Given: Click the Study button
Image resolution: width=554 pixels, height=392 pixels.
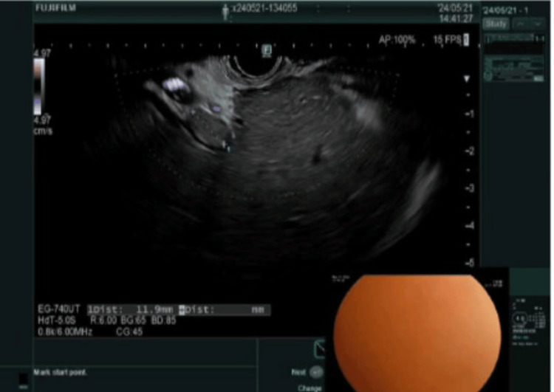Looking at the screenshot, I should pos(496,24).
